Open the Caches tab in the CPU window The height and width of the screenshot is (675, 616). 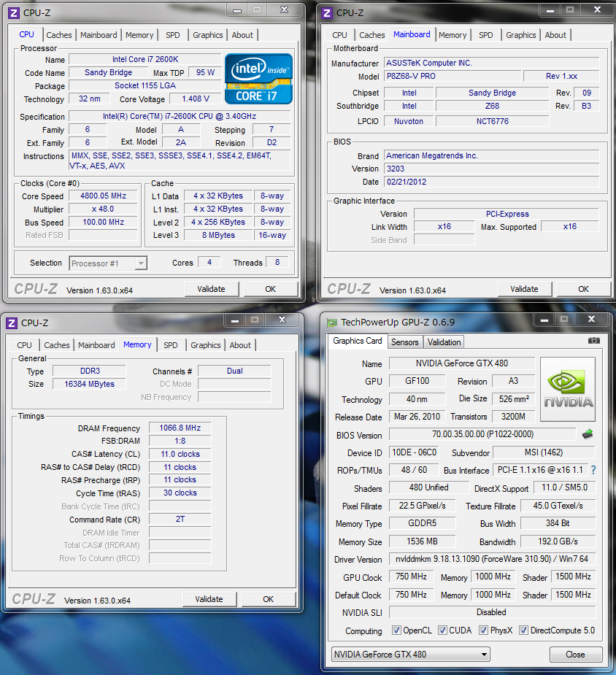59,35
